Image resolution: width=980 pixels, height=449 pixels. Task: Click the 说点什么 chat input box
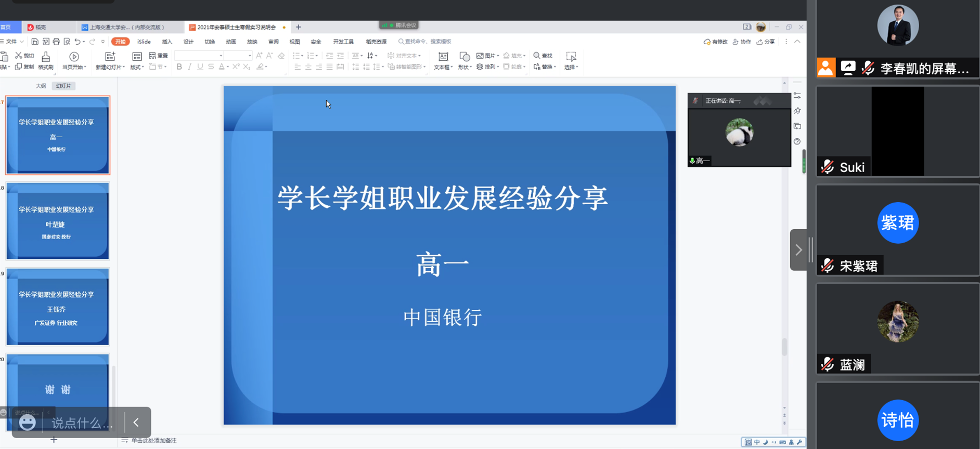[82, 423]
